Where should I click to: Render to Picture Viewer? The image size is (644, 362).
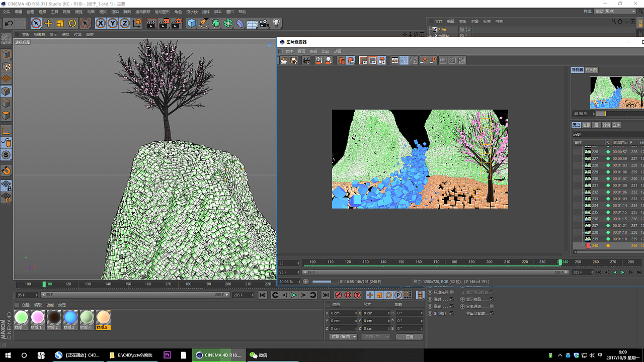coord(164,23)
